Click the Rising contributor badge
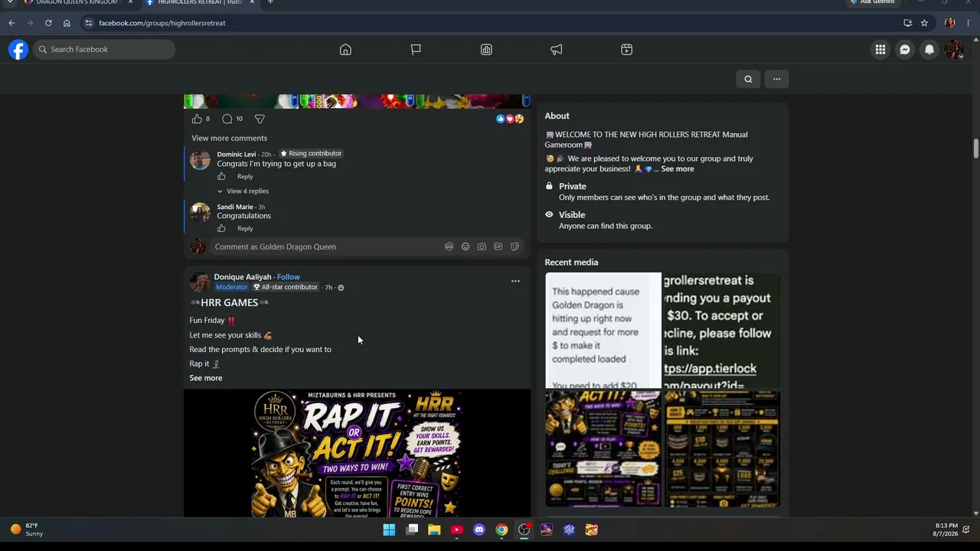 pyautogui.click(x=311, y=154)
